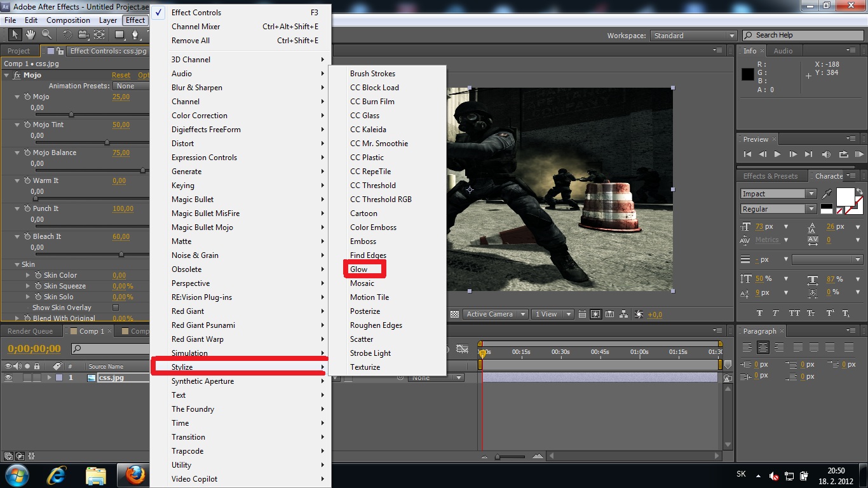Toggle Preview loop option
This screenshot has width=868, height=488.
click(x=843, y=154)
